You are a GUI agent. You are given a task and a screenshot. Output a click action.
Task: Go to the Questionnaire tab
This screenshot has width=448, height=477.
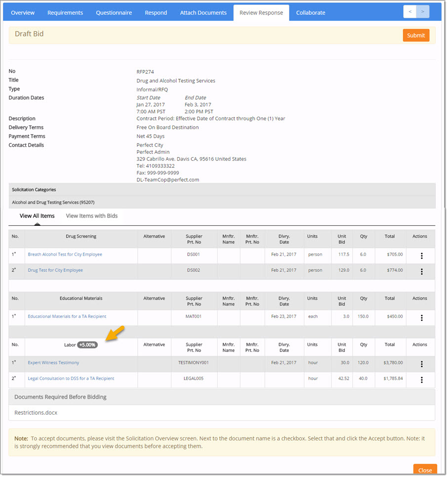[x=114, y=13]
